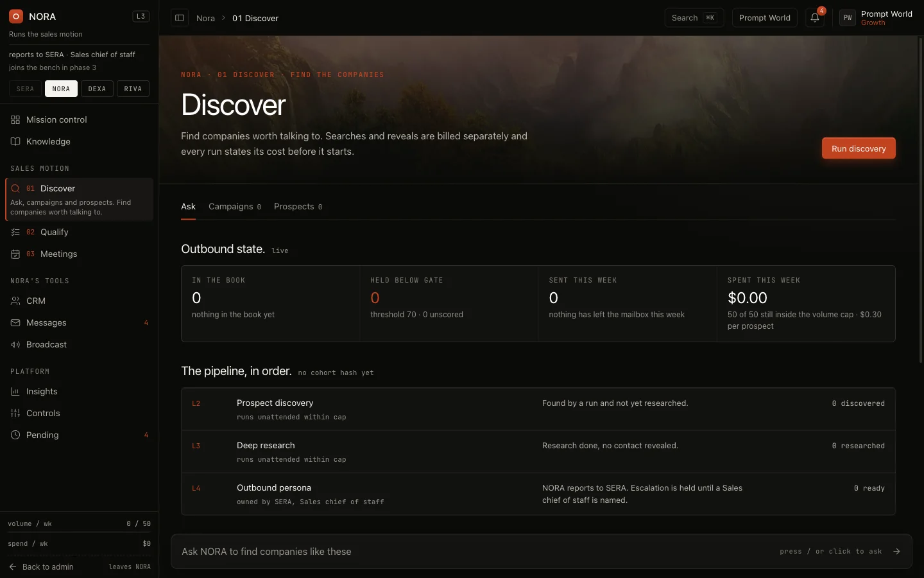Open Mission control in sidebar
The image size is (924, 578).
click(x=79, y=120)
